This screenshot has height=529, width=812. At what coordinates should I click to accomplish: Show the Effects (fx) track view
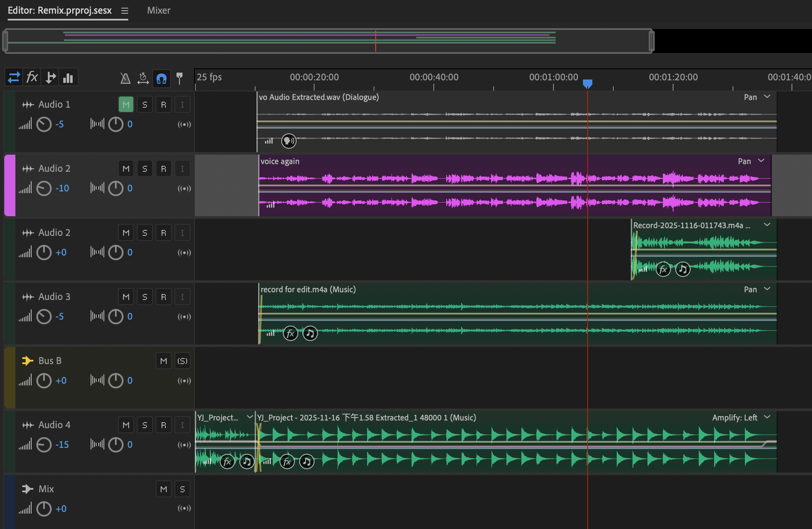[32, 77]
